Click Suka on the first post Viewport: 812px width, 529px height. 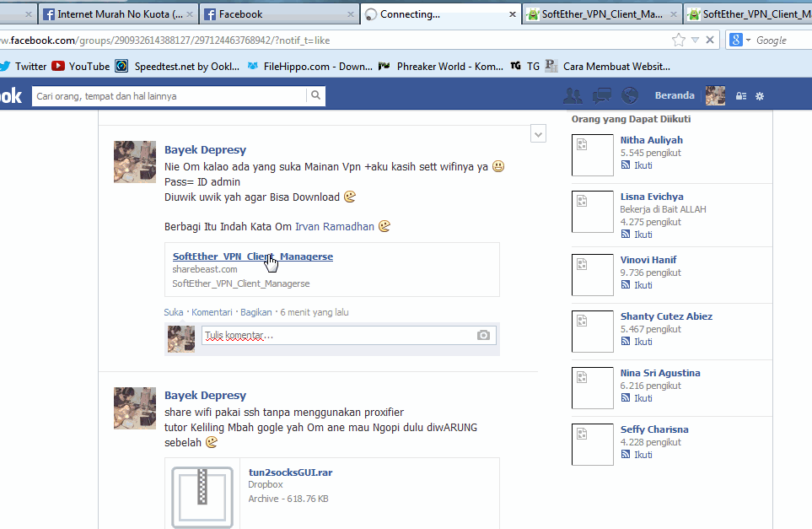[174, 312]
